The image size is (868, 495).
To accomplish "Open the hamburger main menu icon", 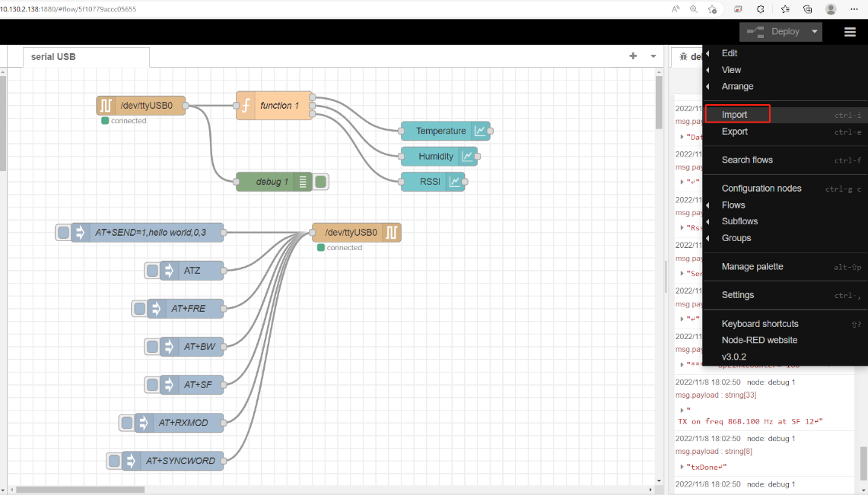I will pyautogui.click(x=850, y=32).
